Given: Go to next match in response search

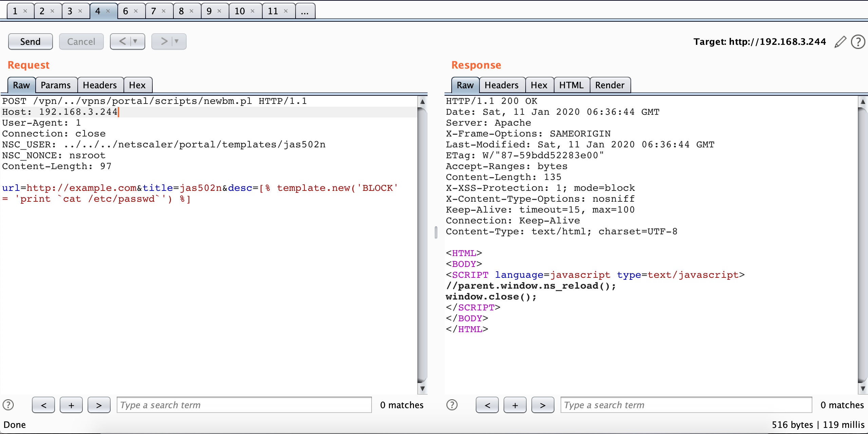Looking at the screenshot, I should pyautogui.click(x=542, y=405).
